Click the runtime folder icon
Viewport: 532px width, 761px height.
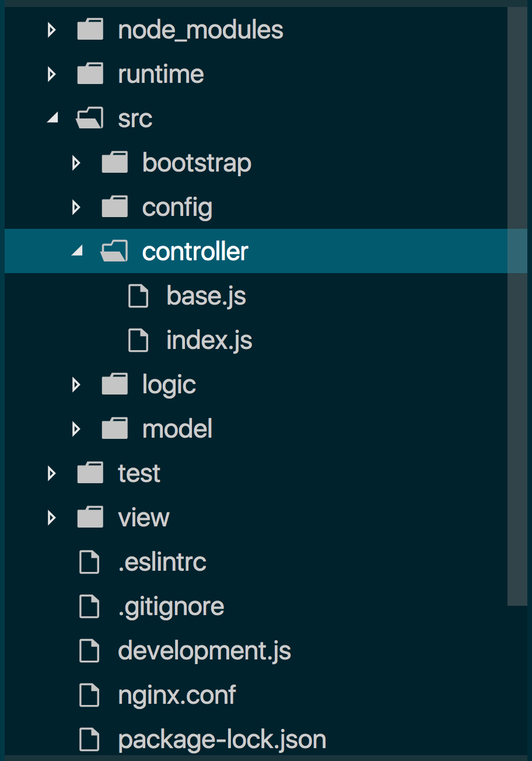[90, 74]
